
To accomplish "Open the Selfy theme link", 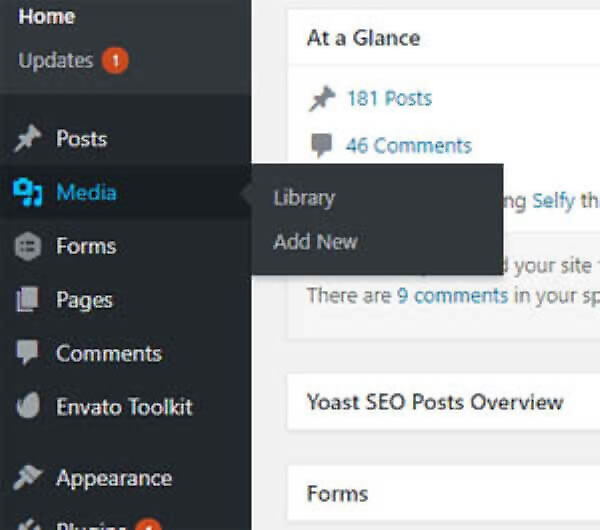I will [x=552, y=201].
